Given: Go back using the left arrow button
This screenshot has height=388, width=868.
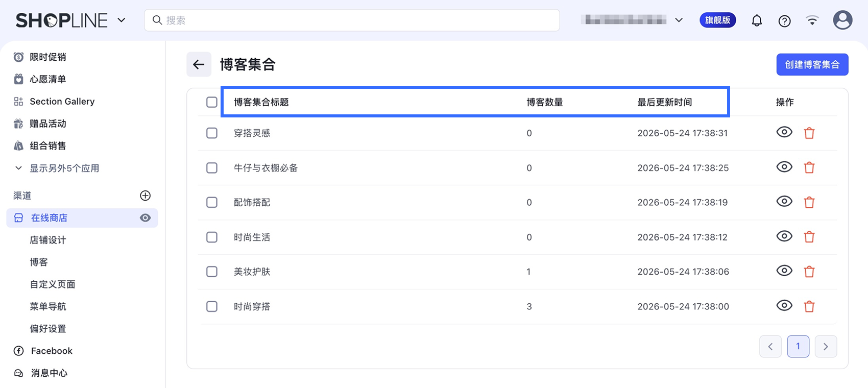Looking at the screenshot, I should (x=199, y=64).
